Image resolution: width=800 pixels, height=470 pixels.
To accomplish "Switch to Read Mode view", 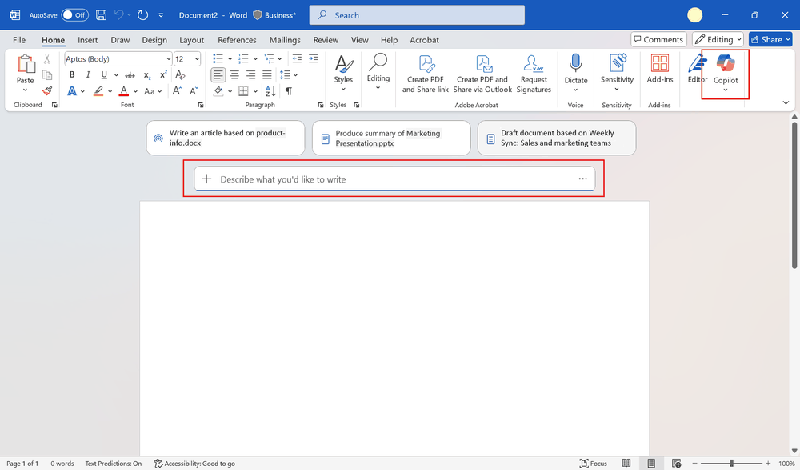I will pos(626,463).
